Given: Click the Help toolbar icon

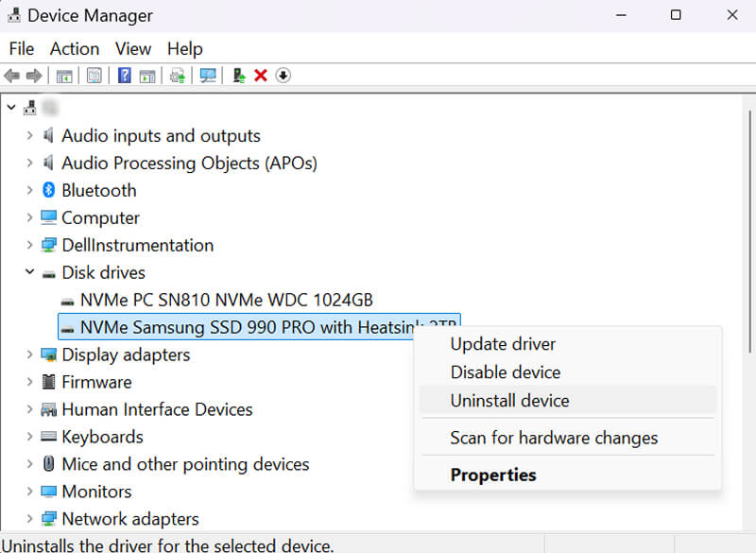Looking at the screenshot, I should point(126,76).
